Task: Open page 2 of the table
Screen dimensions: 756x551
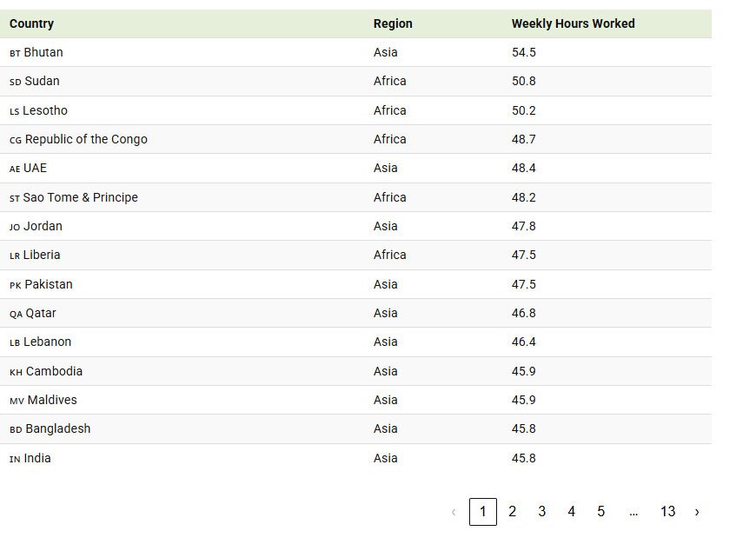Action: [512, 512]
